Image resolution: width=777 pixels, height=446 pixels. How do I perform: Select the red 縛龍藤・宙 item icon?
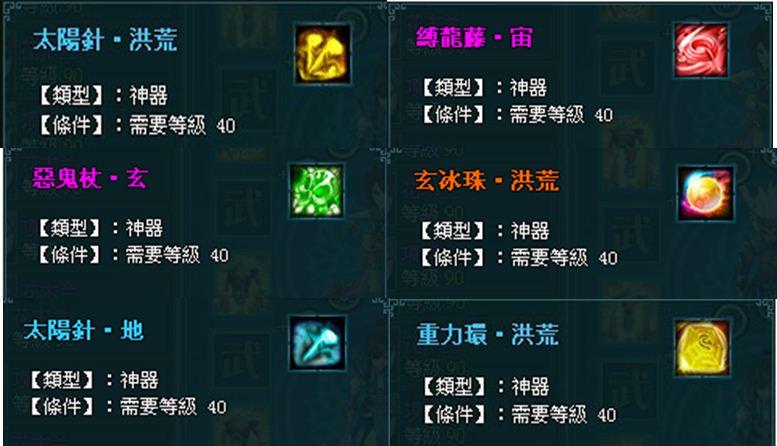[x=701, y=51]
